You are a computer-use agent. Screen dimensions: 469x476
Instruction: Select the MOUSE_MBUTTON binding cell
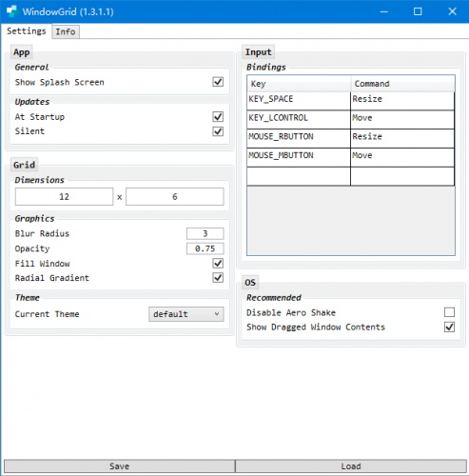[x=299, y=157]
